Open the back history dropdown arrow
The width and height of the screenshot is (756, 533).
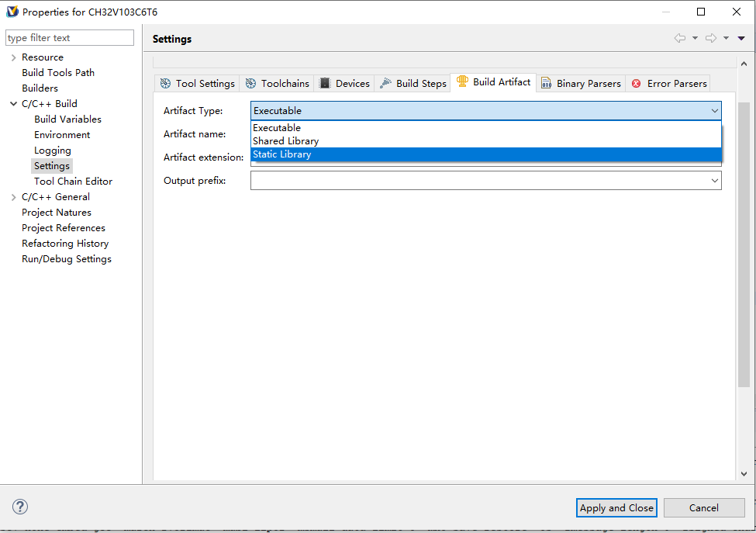point(695,38)
